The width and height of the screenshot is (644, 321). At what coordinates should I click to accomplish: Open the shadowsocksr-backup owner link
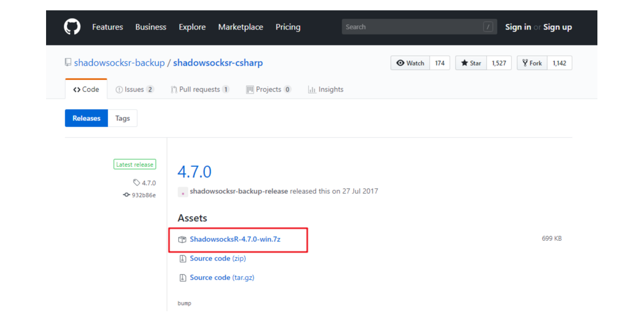tap(119, 63)
